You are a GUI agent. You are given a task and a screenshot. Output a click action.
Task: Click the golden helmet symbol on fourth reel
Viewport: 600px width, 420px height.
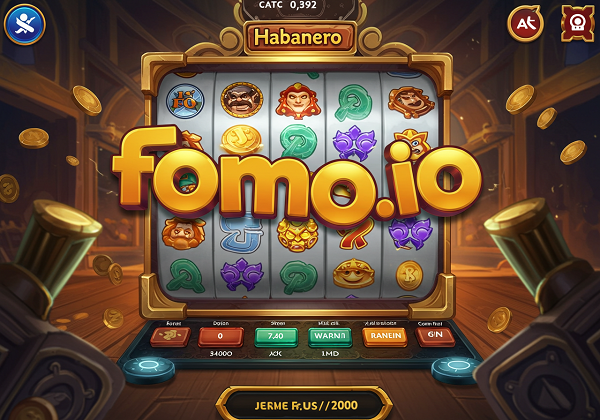tap(354, 273)
